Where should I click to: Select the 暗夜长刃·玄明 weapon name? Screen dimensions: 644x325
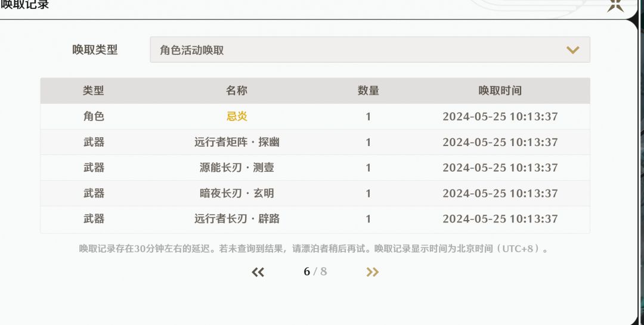click(237, 193)
